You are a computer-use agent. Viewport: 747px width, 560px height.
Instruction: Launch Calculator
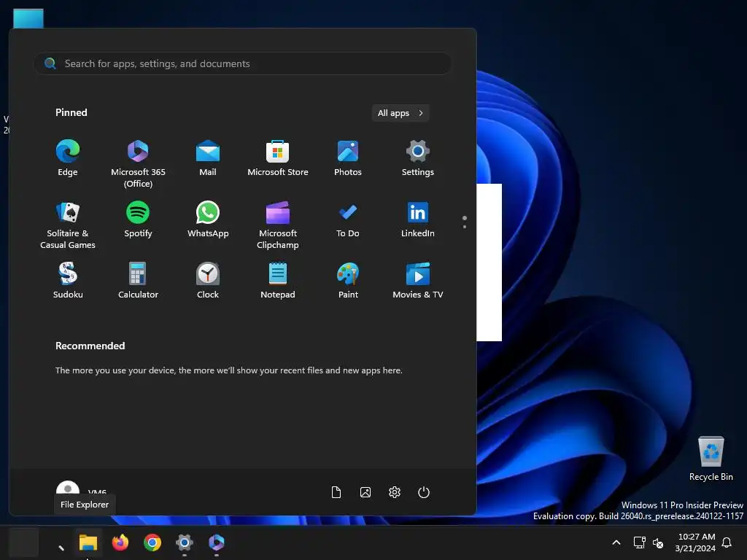pos(138,281)
